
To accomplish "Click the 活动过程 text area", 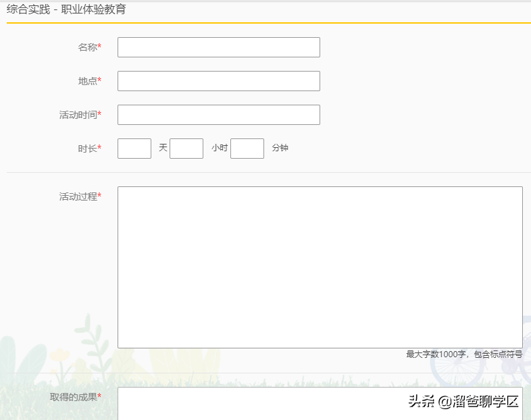I will tap(320, 267).
